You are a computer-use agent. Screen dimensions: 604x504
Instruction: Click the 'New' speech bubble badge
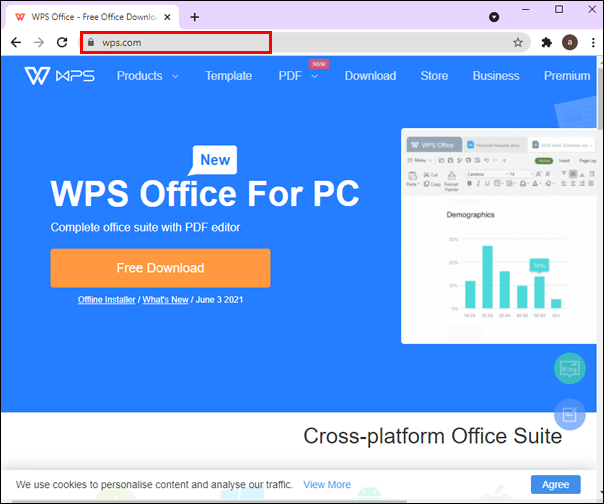point(213,160)
